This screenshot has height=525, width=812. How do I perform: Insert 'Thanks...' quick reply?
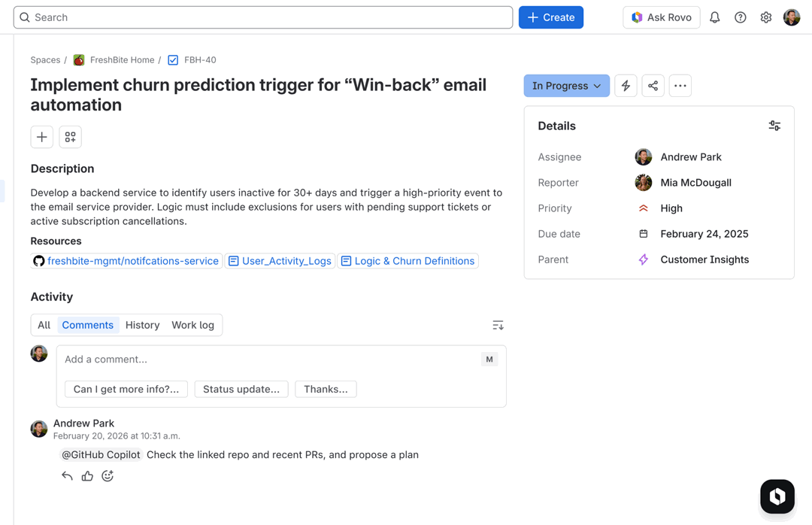[326, 390]
